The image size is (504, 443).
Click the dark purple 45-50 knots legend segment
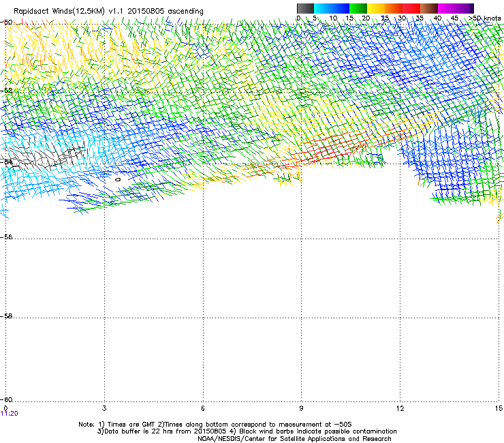click(464, 8)
